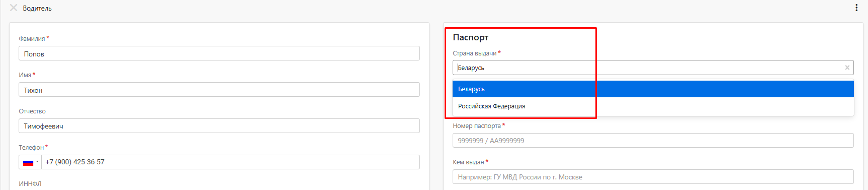Select Российская Федерация from the dropdown list
The height and width of the screenshot is (190, 868).
pos(653,106)
